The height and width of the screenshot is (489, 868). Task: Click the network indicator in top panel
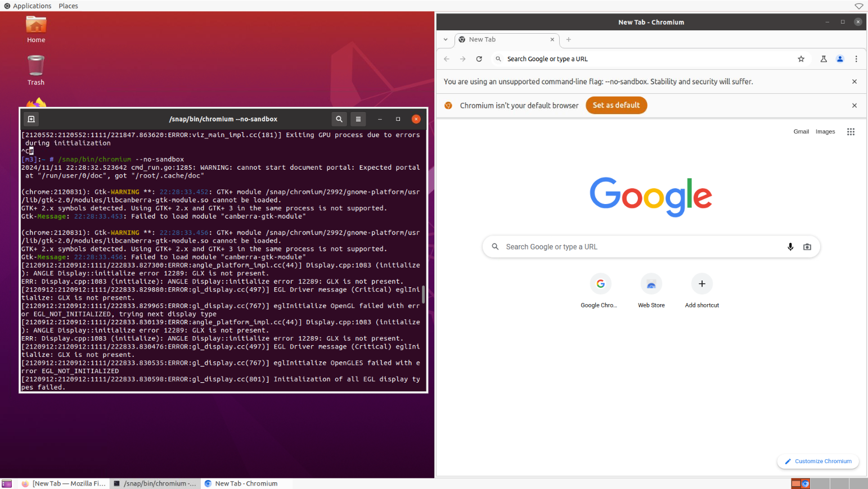pyautogui.click(x=858, y=6)
